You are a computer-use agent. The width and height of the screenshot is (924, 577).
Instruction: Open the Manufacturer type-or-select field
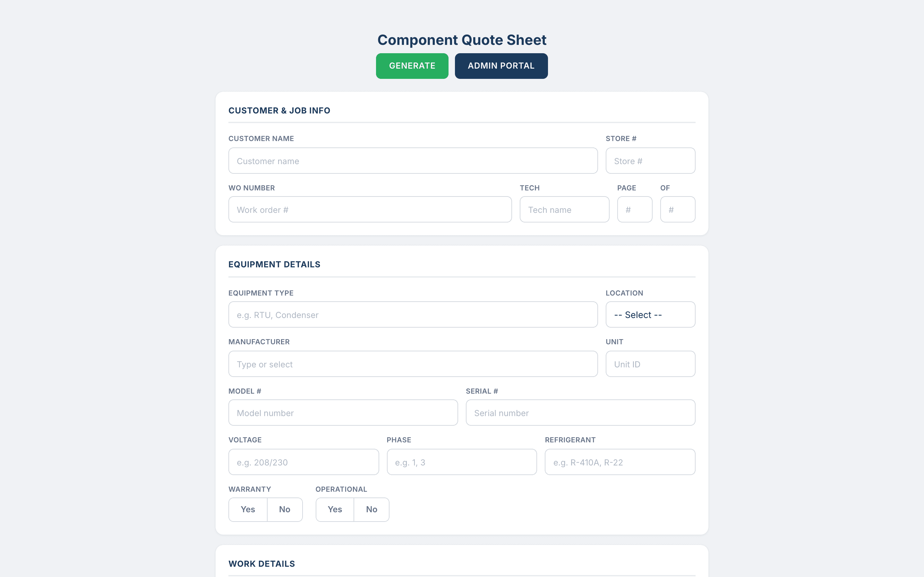(413, 364)
